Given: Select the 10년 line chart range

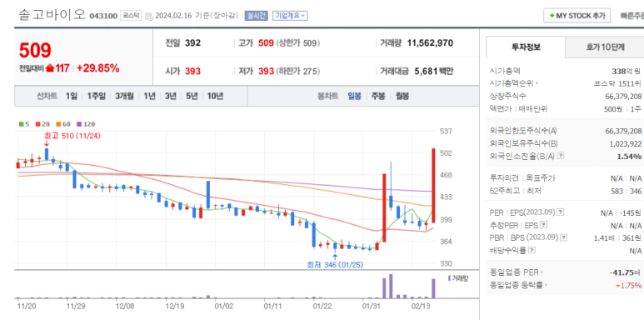Looking at the screenshot, I should click(215, 96).
